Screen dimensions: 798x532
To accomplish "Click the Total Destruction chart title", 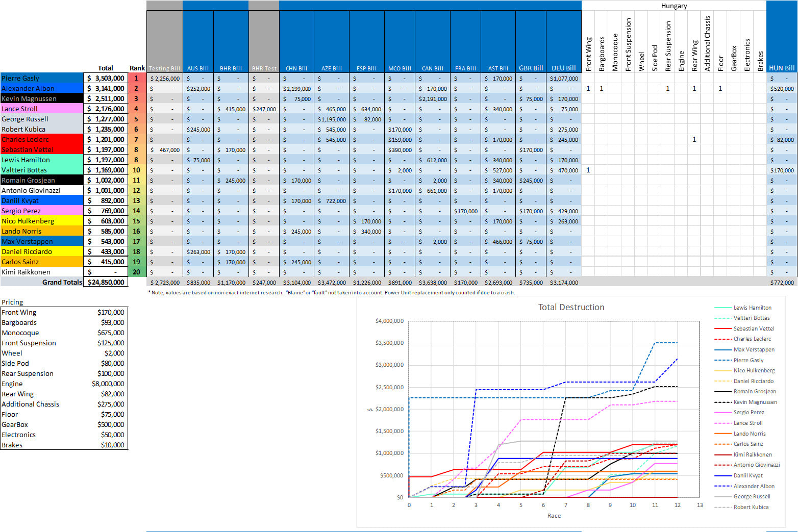I will click(x=571, y=307).
